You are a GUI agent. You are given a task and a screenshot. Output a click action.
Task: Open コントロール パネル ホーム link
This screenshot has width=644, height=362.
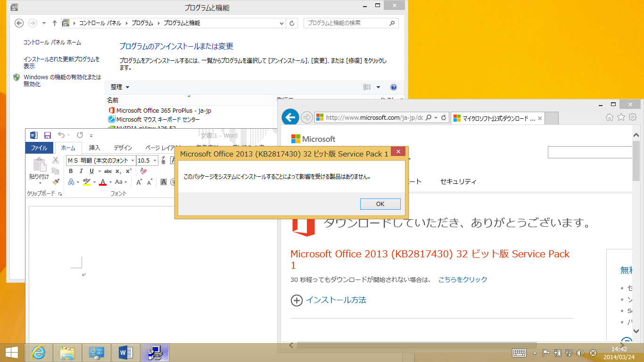coord(52,42)
